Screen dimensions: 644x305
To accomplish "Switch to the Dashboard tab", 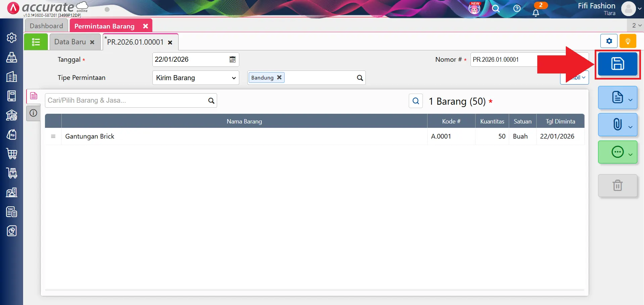I will point(46,26).
